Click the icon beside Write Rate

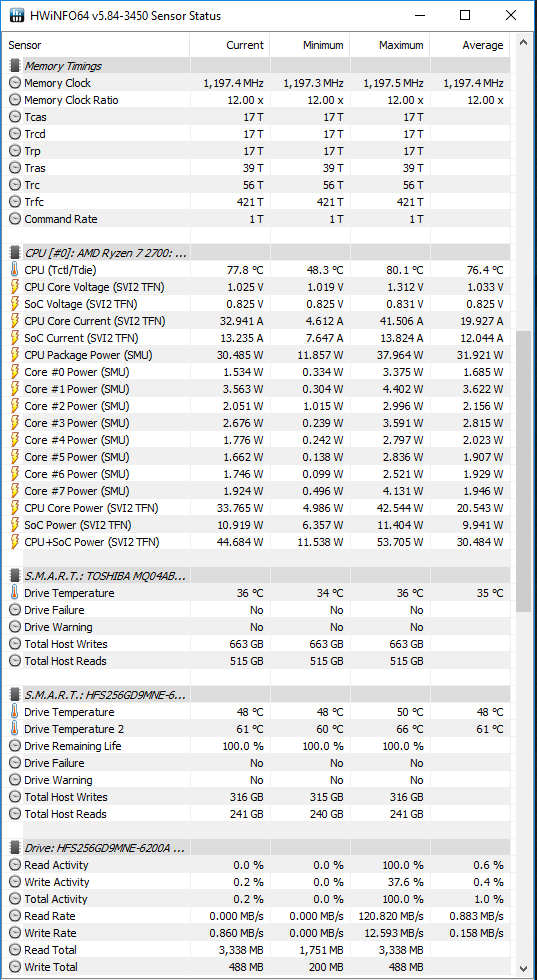[15, 933]
